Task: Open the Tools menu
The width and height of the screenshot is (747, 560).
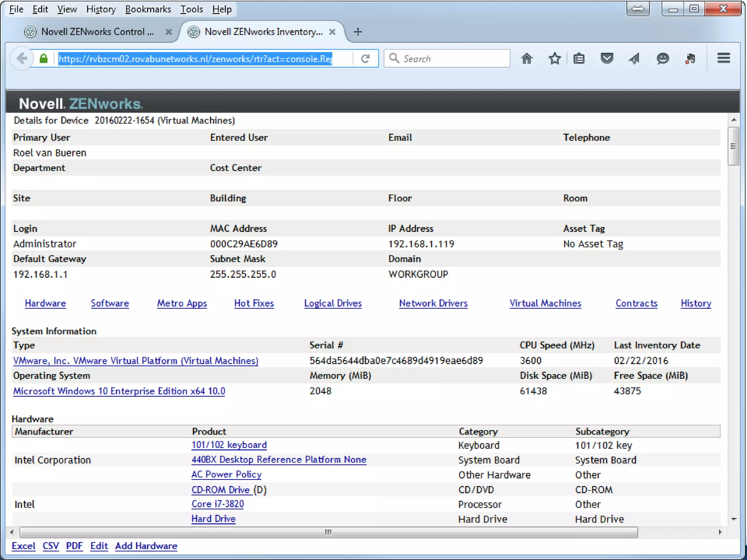Action: 191,9
